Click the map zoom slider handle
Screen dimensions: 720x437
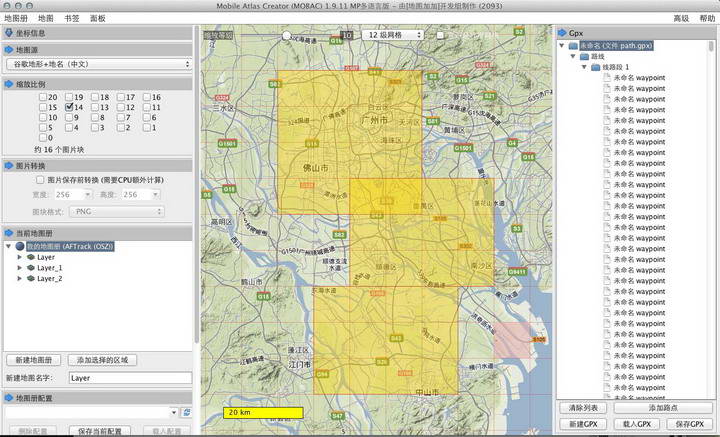pyautogui.click(x=286, y=35)
